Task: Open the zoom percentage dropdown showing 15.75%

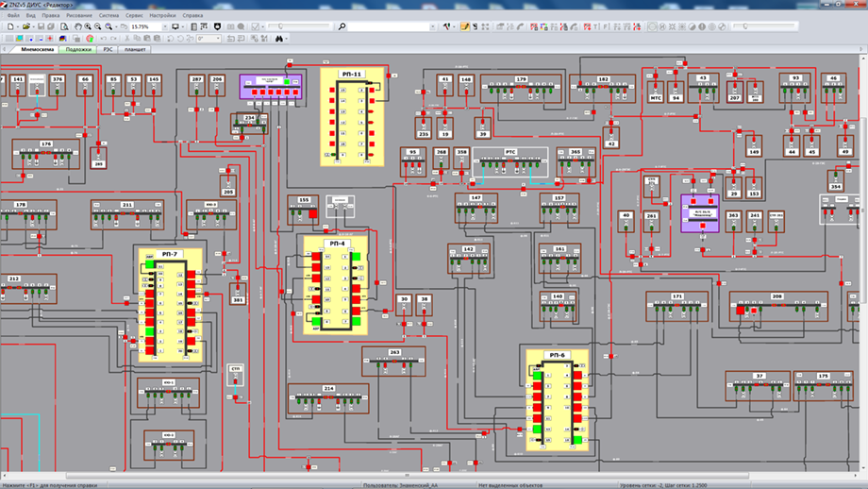Action: [165, 26]
